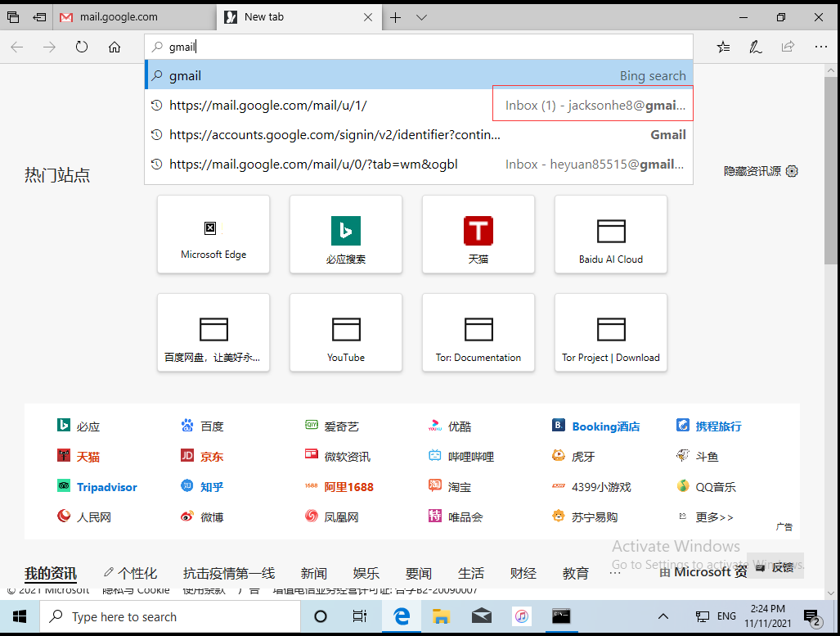Click the Type here to search box
The image size is (840, 636).
[170, 616]
